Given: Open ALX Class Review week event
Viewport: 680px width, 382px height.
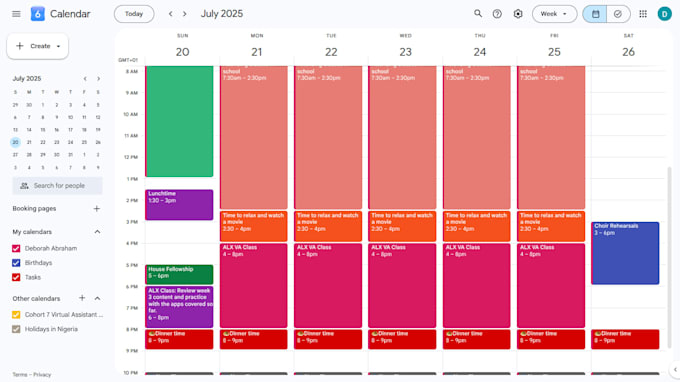Looking at the screenshot, I should click(179, 307).
